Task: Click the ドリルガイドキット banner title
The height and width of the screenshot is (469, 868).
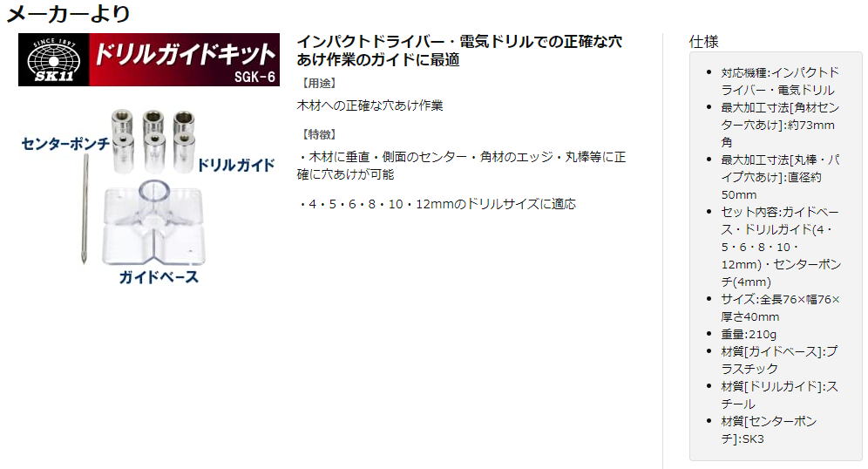Action: [x=185, y=54]
